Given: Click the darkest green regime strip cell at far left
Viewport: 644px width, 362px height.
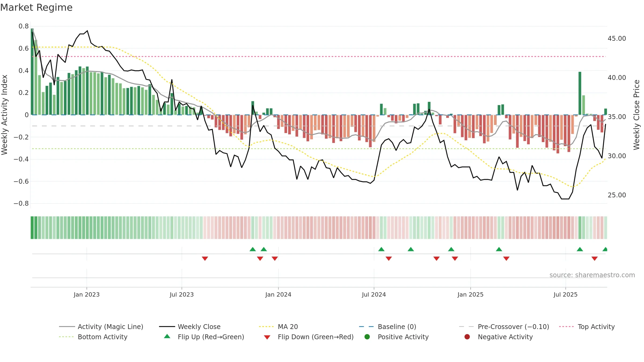Looking at the screenshot, I should pos(32,228).
